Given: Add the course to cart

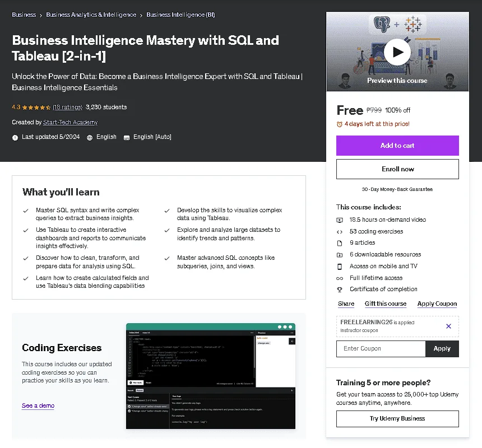Looking at the screenshot, I should [397, 146].
